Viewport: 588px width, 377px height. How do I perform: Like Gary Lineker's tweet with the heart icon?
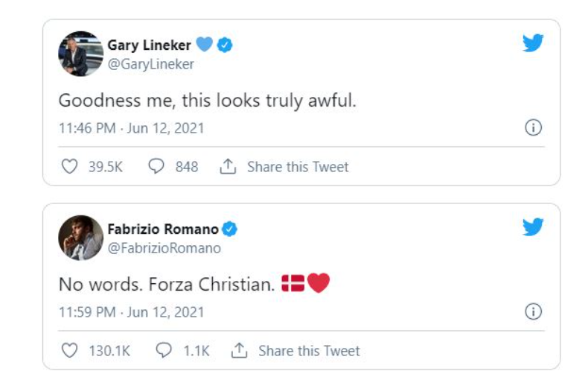(x=69, y=167)
